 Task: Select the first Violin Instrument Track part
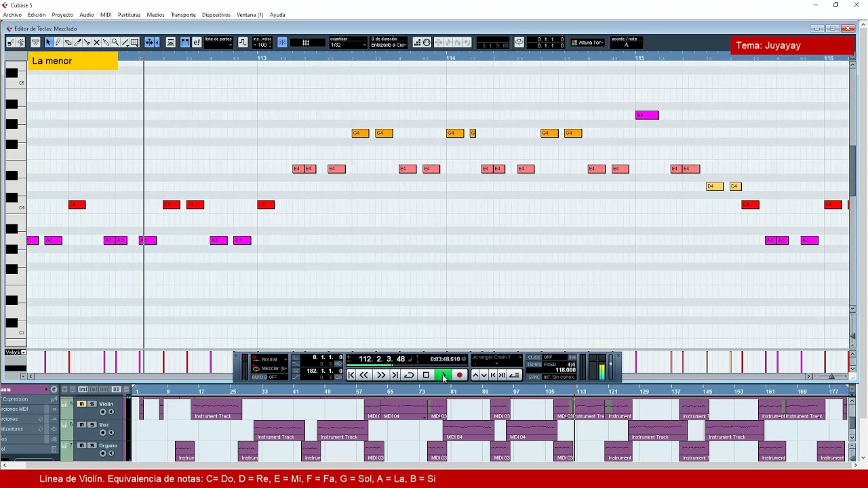[216, 409]
